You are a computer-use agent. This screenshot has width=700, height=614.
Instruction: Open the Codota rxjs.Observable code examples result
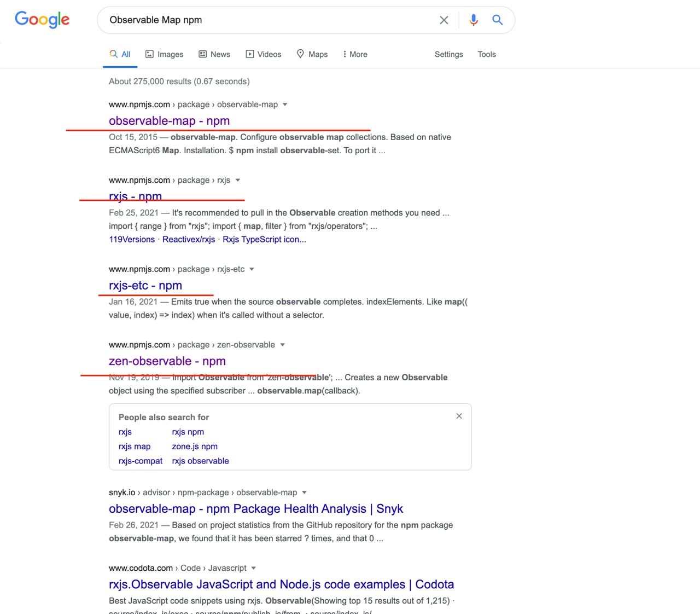click(281, 584)
